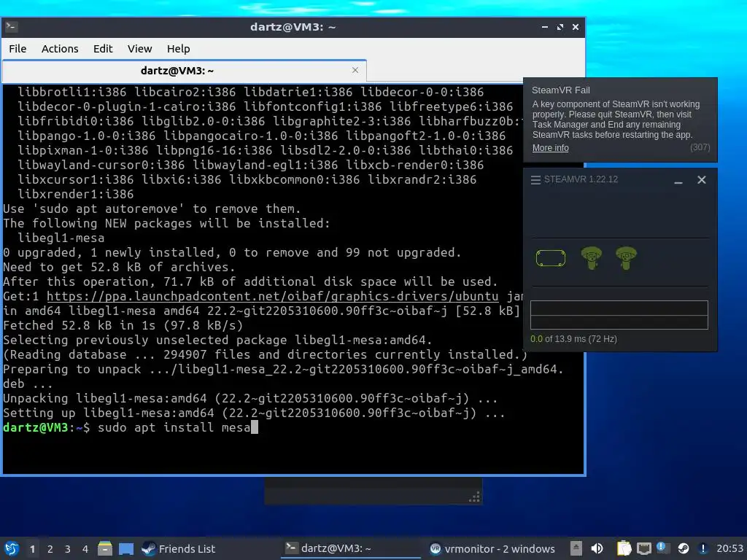Click the "Use 'sudo apt autoremove'" line
The image size is (747, 560).
pos(152,209)
